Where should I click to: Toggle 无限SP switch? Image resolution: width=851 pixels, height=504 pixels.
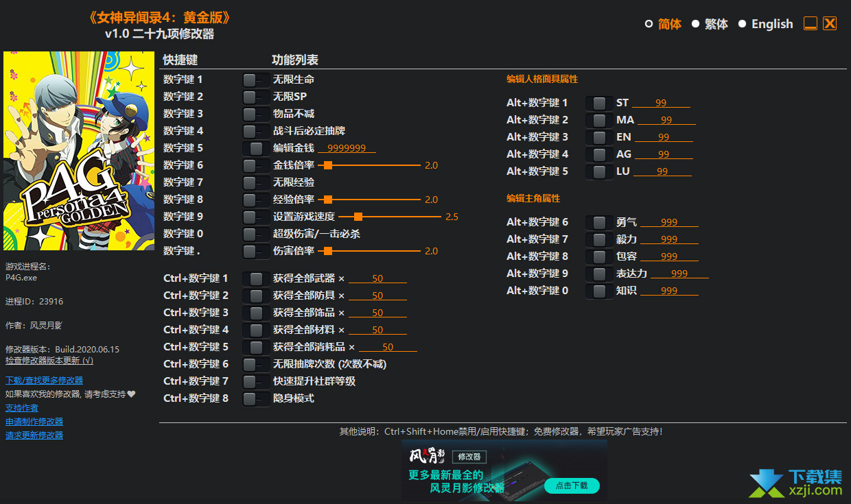(x=256, y=97)
